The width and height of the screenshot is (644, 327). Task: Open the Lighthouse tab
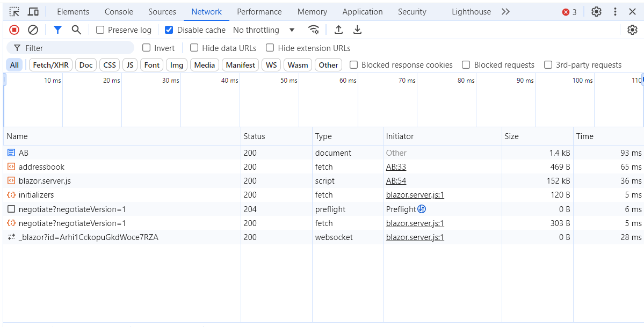(x=471, y=12)
